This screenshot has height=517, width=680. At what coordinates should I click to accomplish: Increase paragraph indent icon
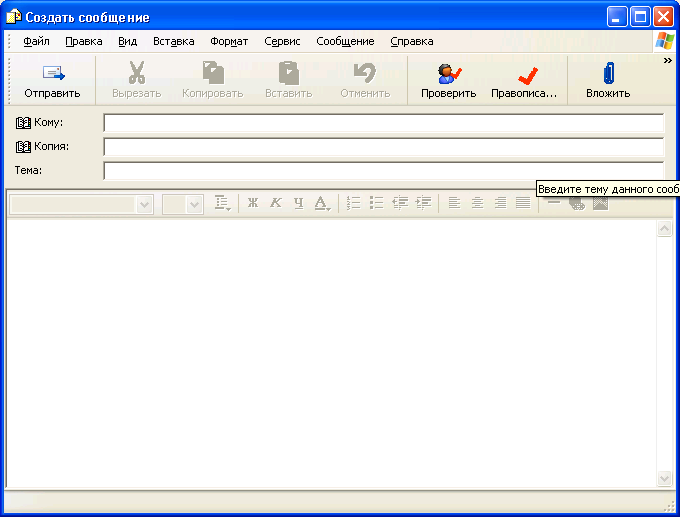423,203
